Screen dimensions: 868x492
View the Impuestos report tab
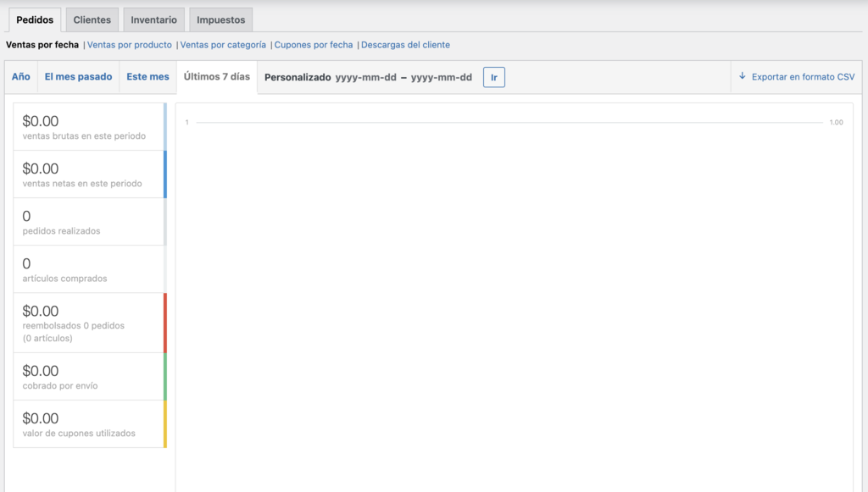click(220, 19)
